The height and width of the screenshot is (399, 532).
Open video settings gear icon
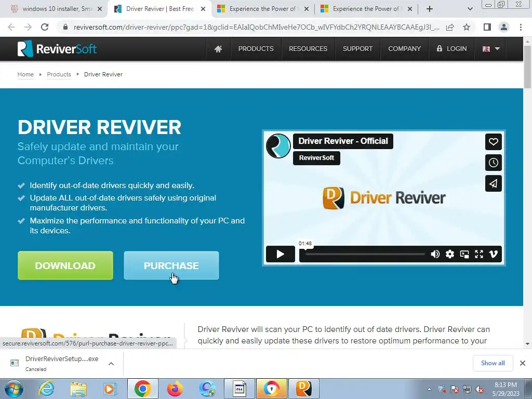449,254
